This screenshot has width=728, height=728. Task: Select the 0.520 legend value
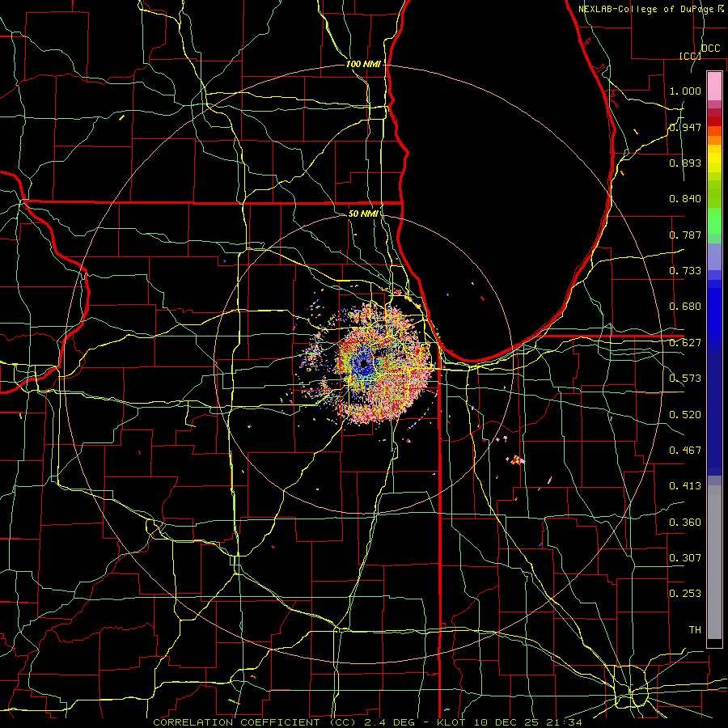685,415
